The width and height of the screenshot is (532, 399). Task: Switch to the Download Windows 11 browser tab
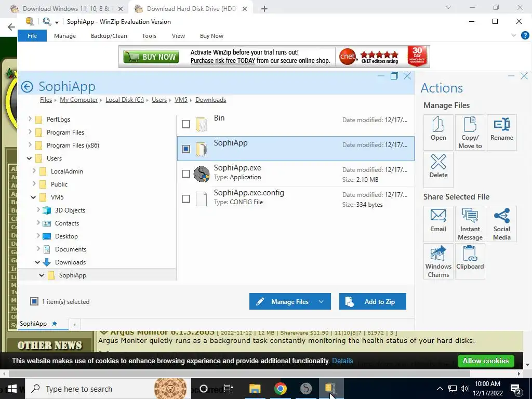click(66, 9)
